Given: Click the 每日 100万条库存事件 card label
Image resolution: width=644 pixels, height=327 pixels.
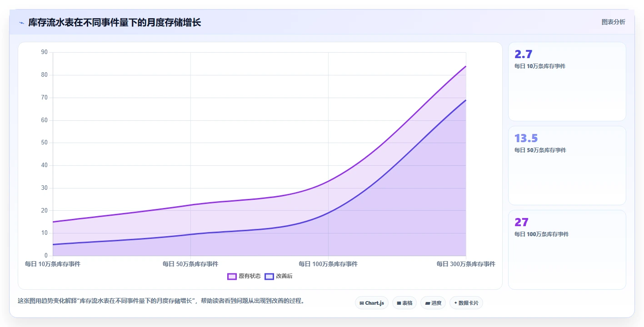Looking at the screenshot, I should pyautogui.click(x=541, y=234).
